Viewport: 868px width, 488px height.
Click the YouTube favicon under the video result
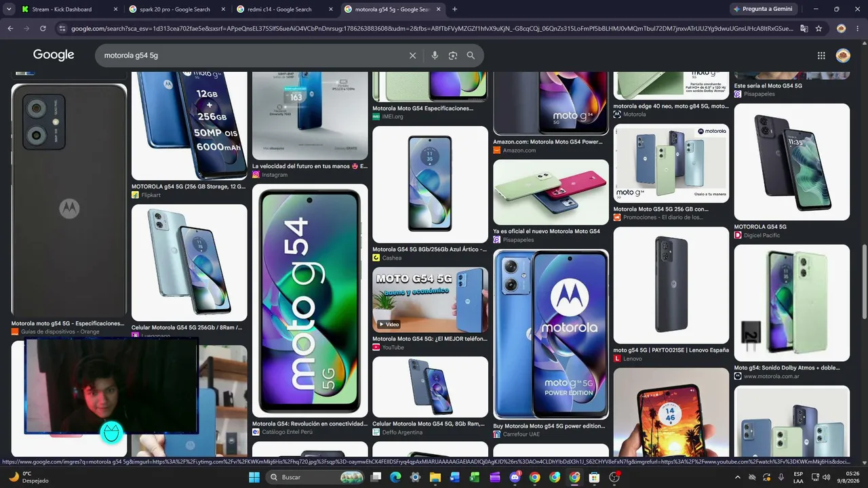[x=376, y=348]
